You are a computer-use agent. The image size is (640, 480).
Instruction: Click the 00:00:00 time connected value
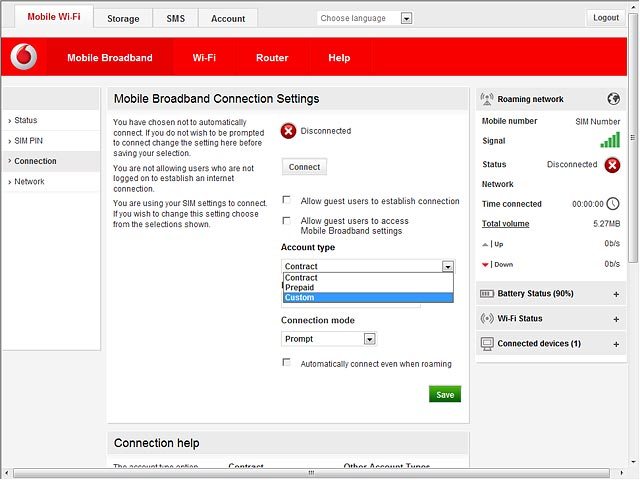coord(587,204)
